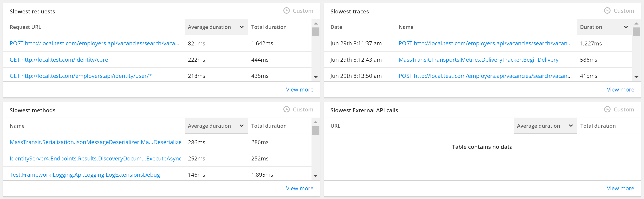Click 1,642ms total duration cell
This screenshot has width=644, height=199.
262,43
